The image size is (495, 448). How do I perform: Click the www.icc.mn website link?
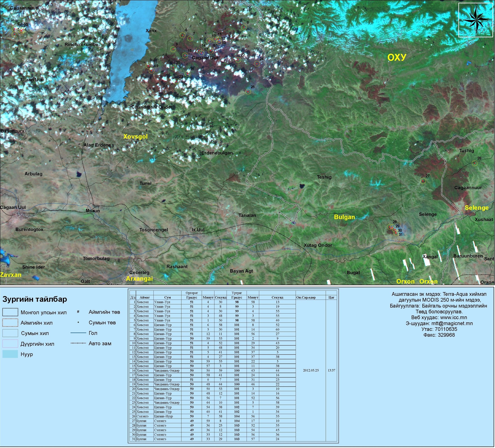(454, 317)
